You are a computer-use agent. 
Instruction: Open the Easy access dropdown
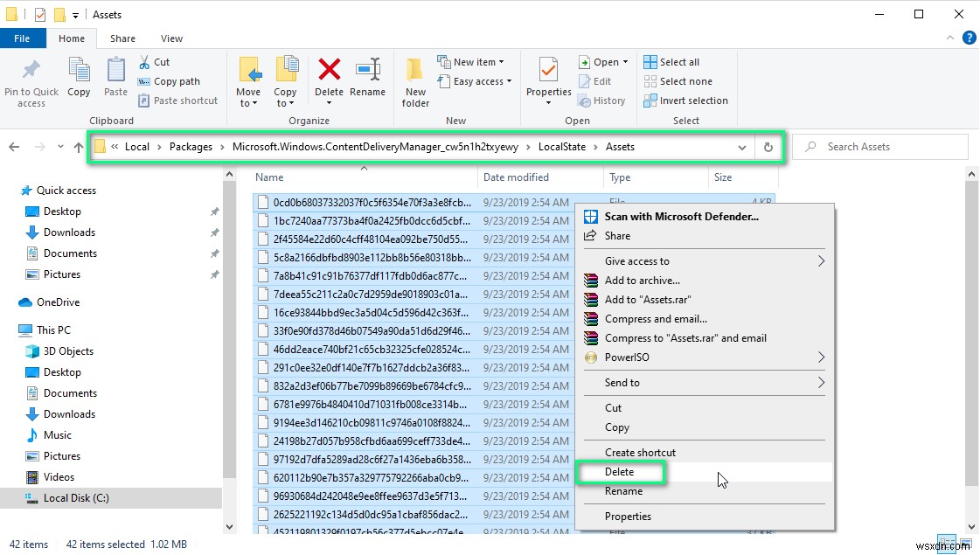pos(475,81)
